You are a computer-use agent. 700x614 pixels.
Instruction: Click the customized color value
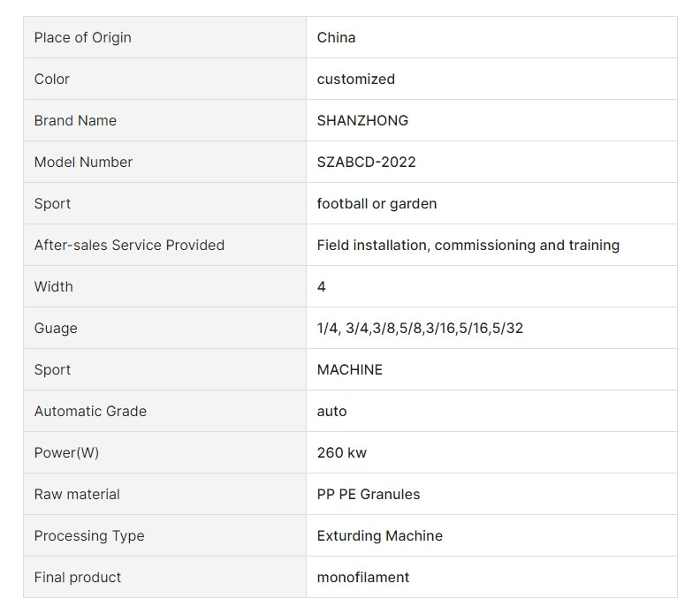tap(356, 79)
